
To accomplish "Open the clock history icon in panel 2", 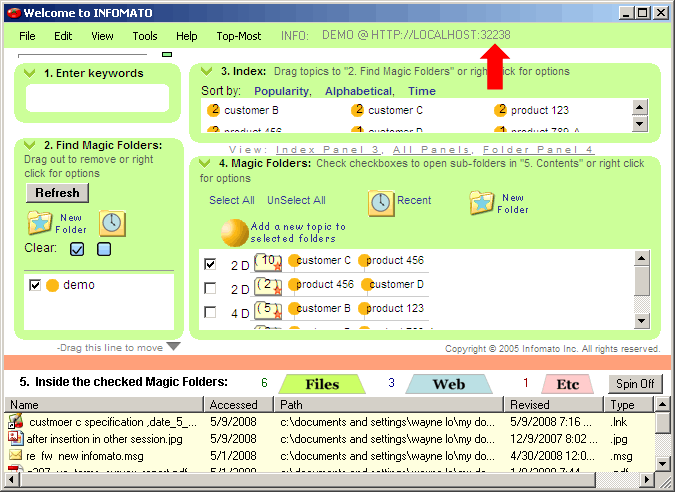I will (x=112, y=223).
